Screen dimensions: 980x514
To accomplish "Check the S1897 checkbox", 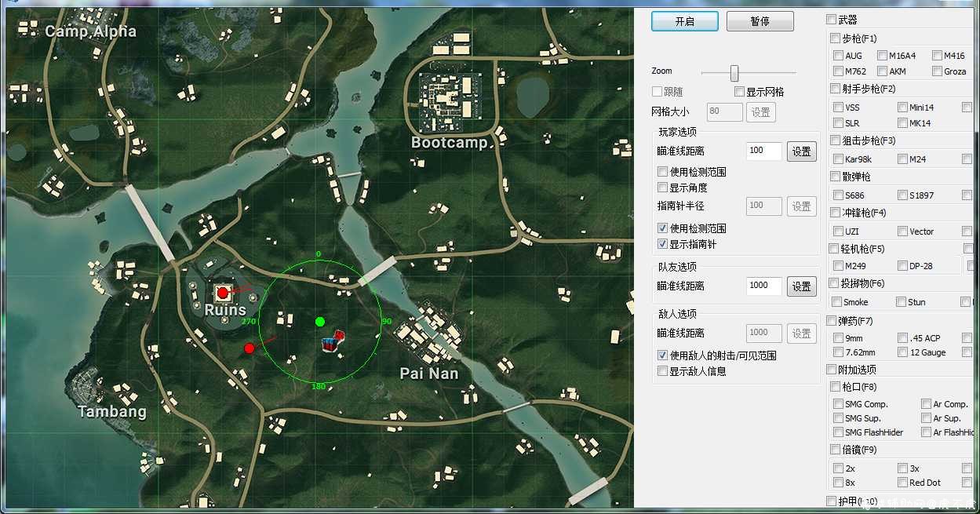I will click(x=902, y=195).
